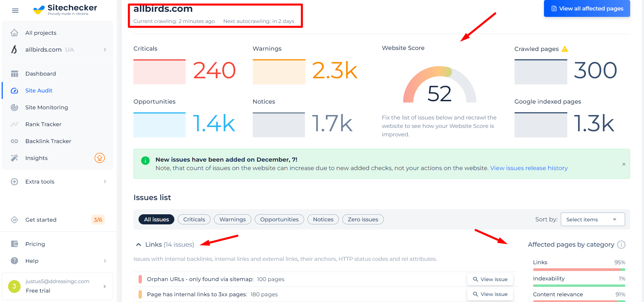Viewport: 644px width, 302px height.
Task: Click the allbirds.com project icon
Action: pos(14,50)
